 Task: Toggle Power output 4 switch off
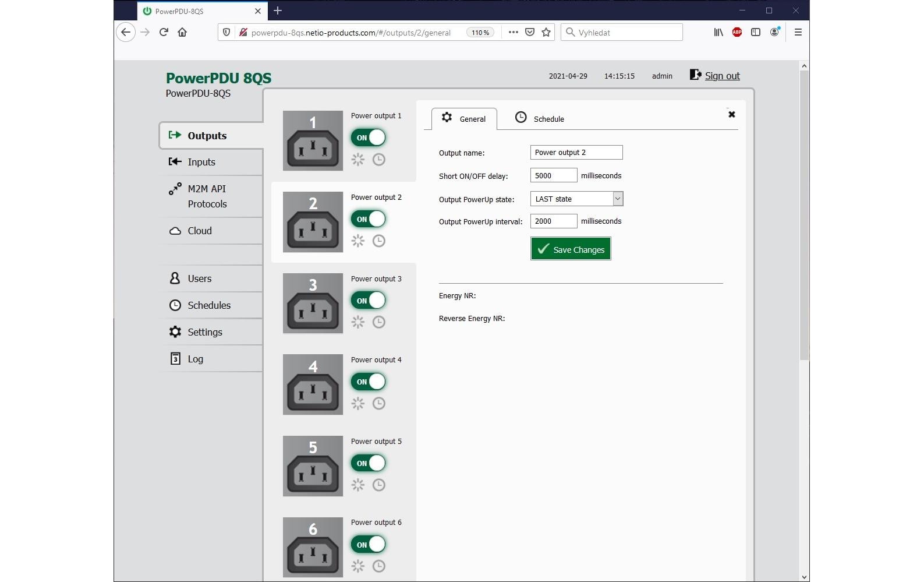coord(369,382)
